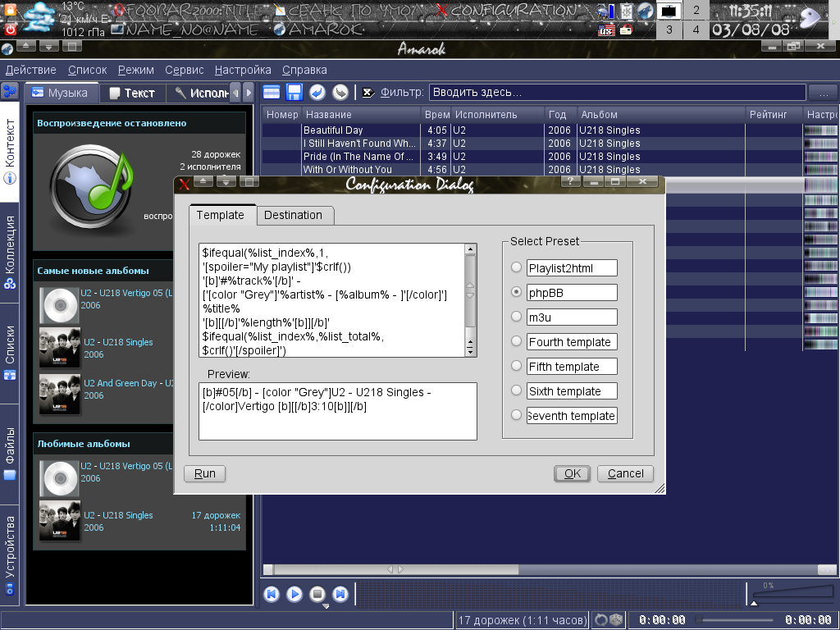Click the US flag keyboard layout indicator

(606, 30)
